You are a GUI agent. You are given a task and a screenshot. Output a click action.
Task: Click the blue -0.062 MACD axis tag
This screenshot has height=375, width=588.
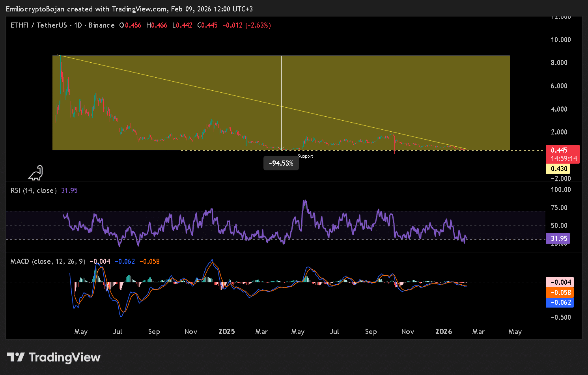click(560, 302)
